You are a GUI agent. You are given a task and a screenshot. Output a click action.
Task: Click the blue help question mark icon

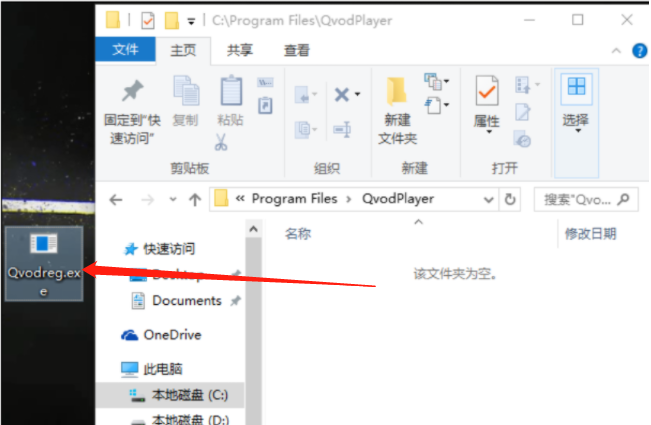point(639,51)
